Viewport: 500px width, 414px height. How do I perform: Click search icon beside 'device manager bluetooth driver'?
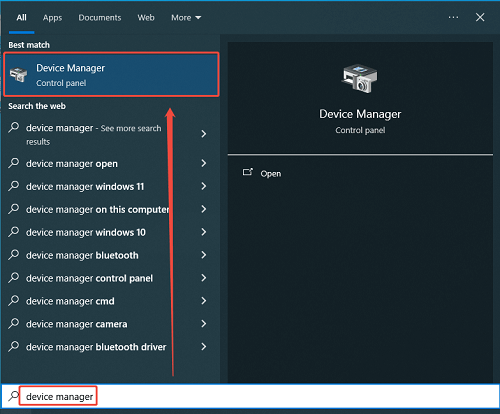click(14, 346)
